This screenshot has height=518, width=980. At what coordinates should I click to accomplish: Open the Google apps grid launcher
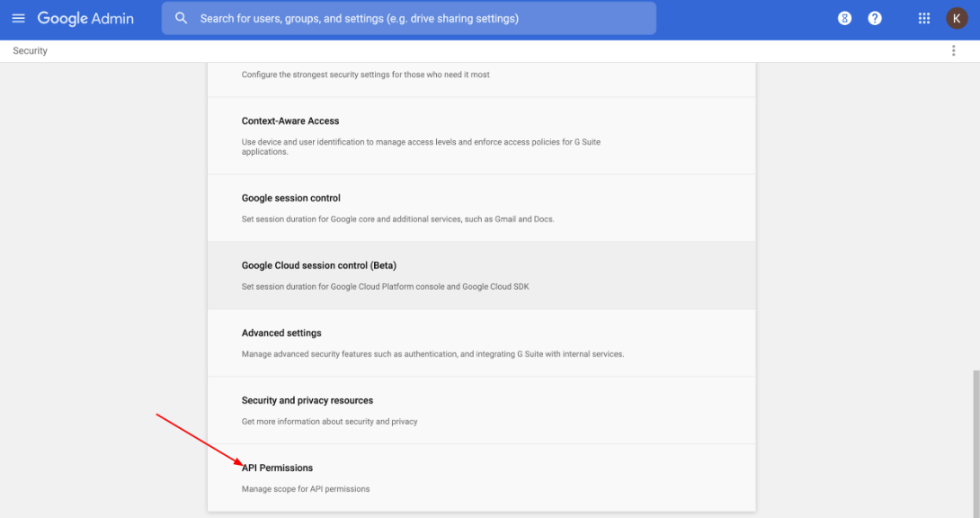(924, 18)
